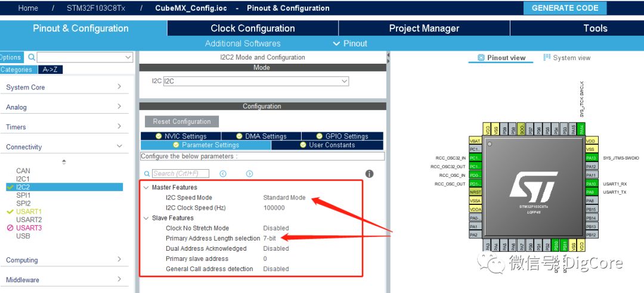
Task: Click the PA11 pin on the chip
Action: [592, 175]
